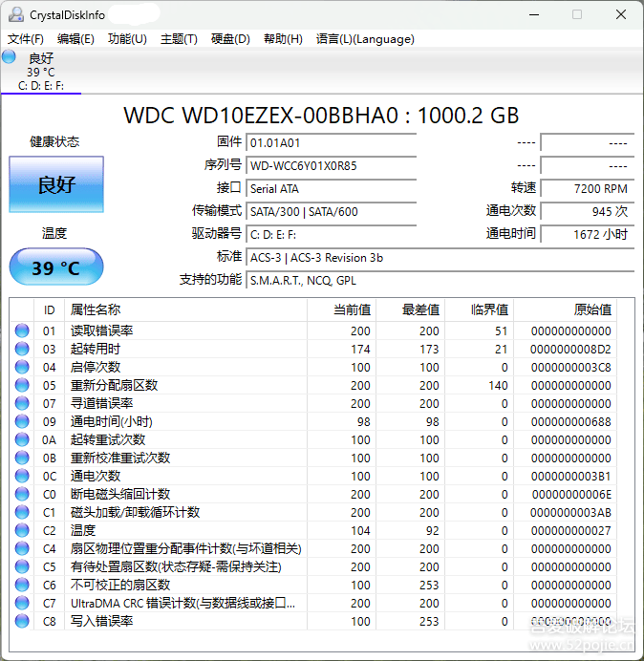
Task: Click the 最差值 column header
Action: pyautogui.click(x=410, y=309)
